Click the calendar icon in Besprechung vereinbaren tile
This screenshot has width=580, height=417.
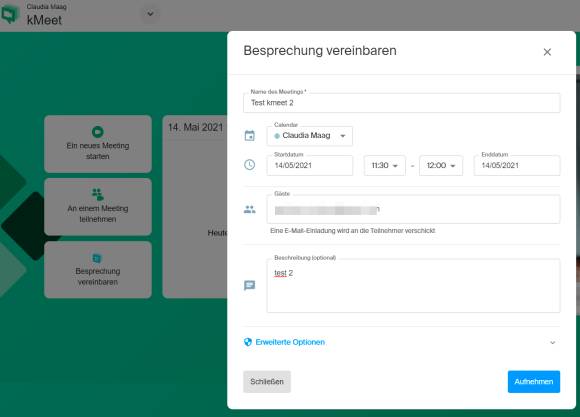click(x=97, y=258)
